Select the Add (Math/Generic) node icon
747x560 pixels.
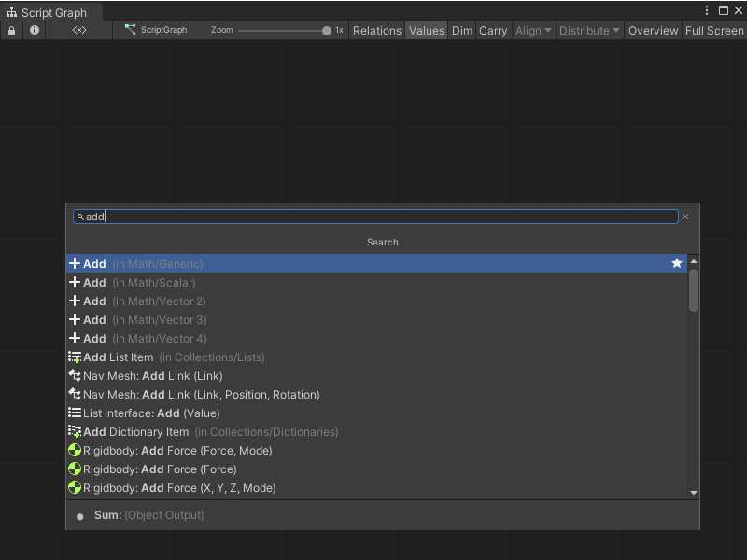(x=76, y=263)
